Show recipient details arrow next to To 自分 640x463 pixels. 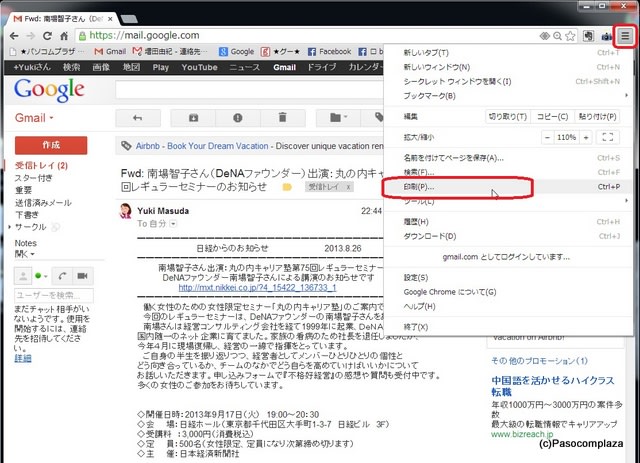click(173, 224)
